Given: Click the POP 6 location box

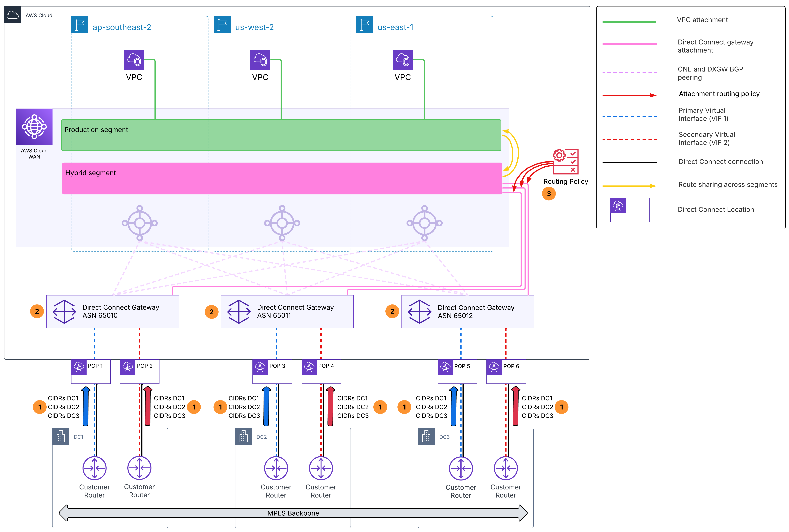Looking at the screenshot, I should pyautogui.click(x=506, y=372).
